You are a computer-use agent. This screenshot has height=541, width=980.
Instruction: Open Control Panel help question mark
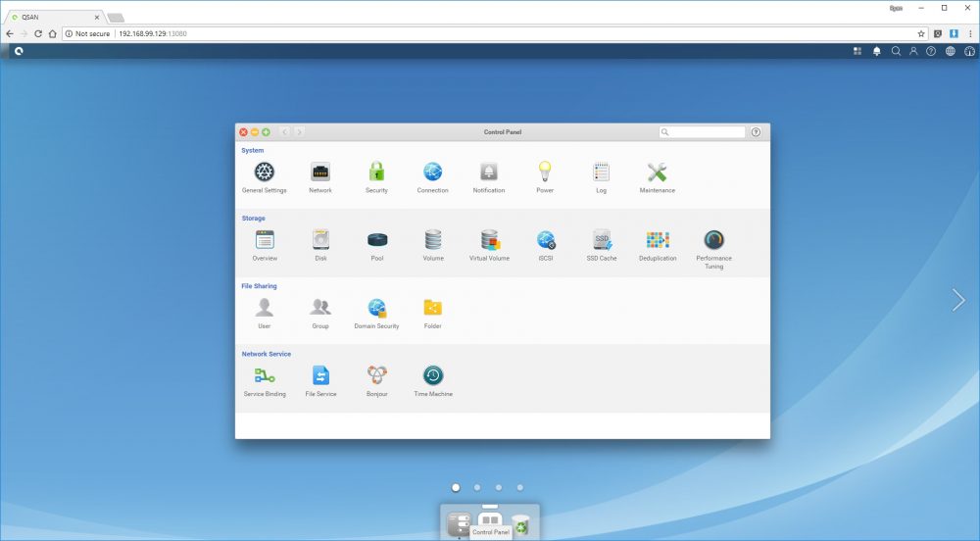coord(756,131)
